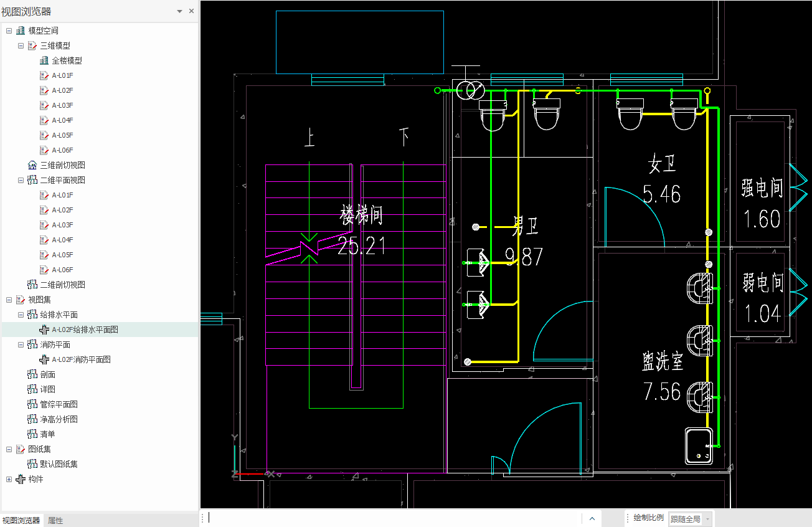Collapse the 给排水平面 tree node
Viewport: 812px width, 527px height.
pyautogui.click(x=21, y=315)
